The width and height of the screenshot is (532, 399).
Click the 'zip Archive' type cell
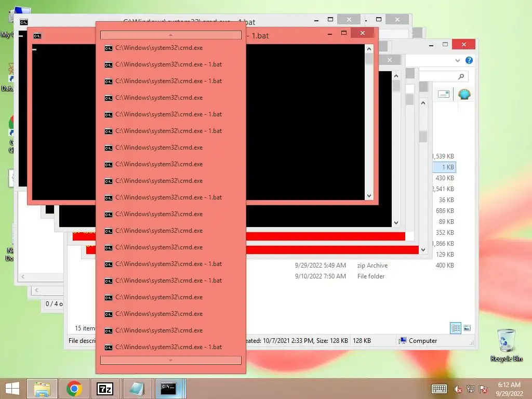click(x=372, y=265)
